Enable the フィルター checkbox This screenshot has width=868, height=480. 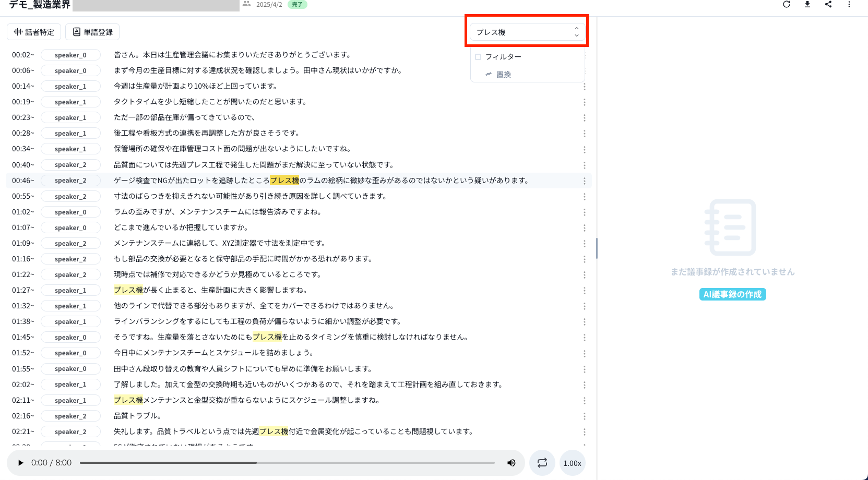pos(478,57)
